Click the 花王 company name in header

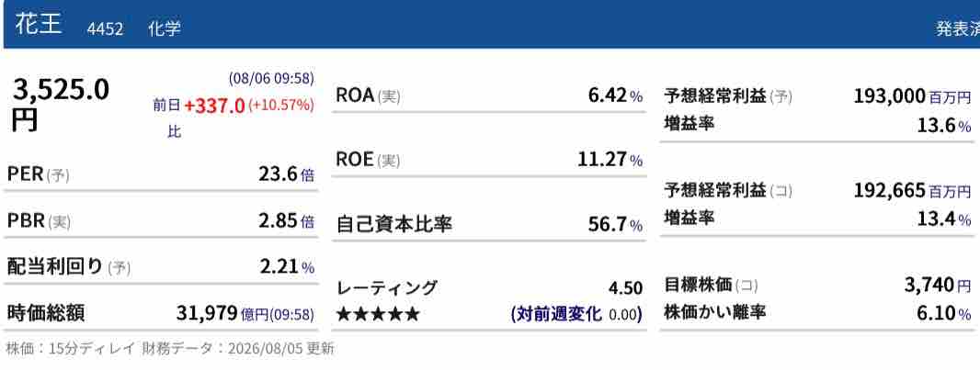click(39, 27)
